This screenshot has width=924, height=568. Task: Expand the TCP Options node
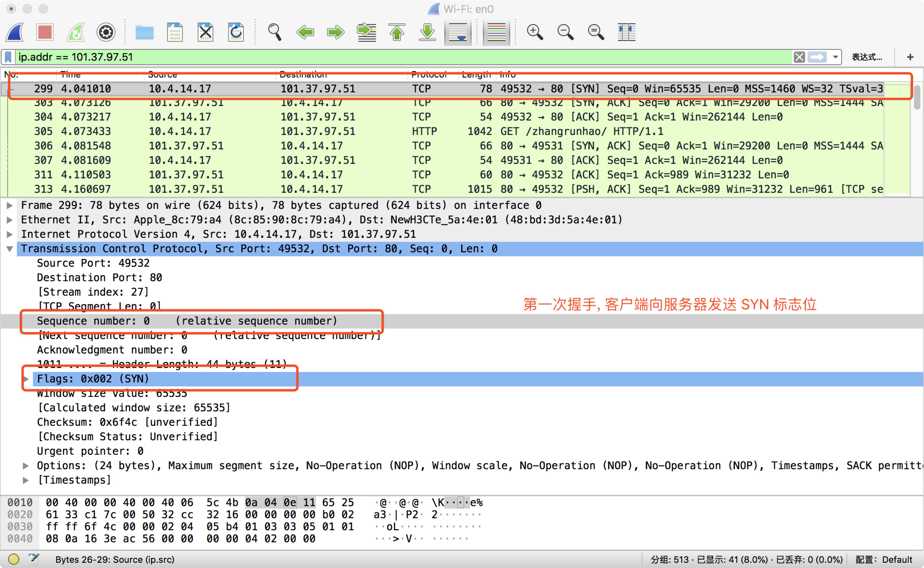26,466
